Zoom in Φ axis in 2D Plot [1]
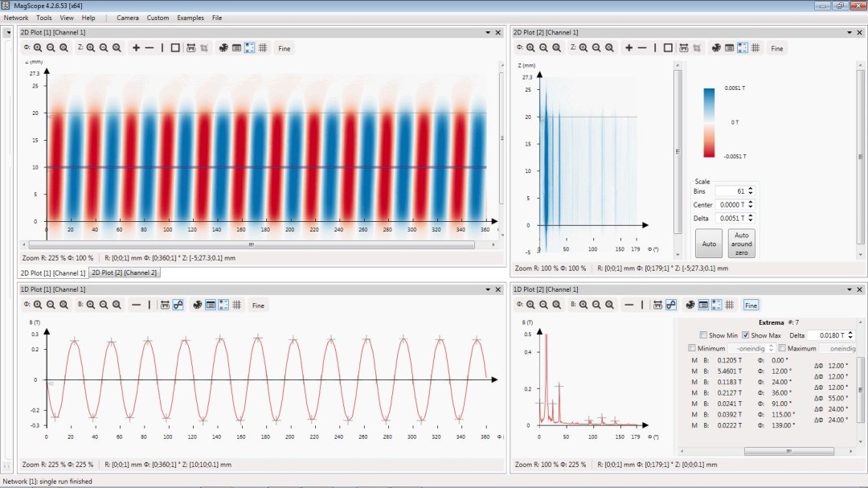The image size is (868, 488). pyautogui.click(x=38, y=48)
